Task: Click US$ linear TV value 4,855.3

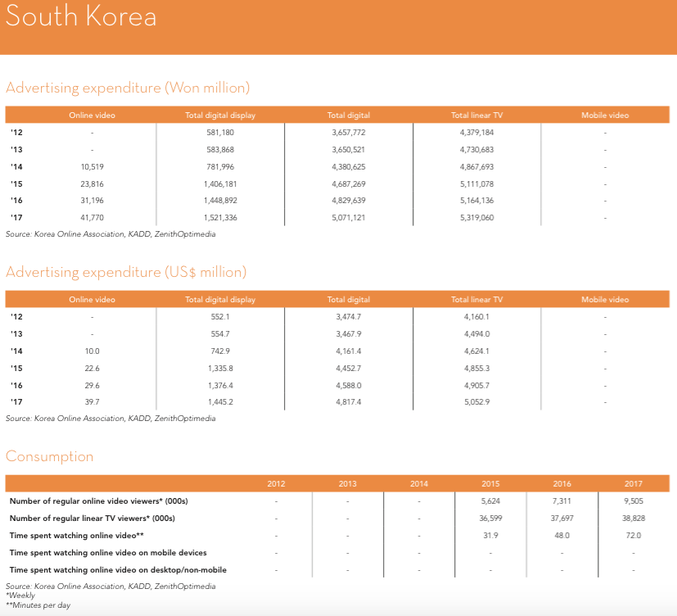Action: click(476, 369)
